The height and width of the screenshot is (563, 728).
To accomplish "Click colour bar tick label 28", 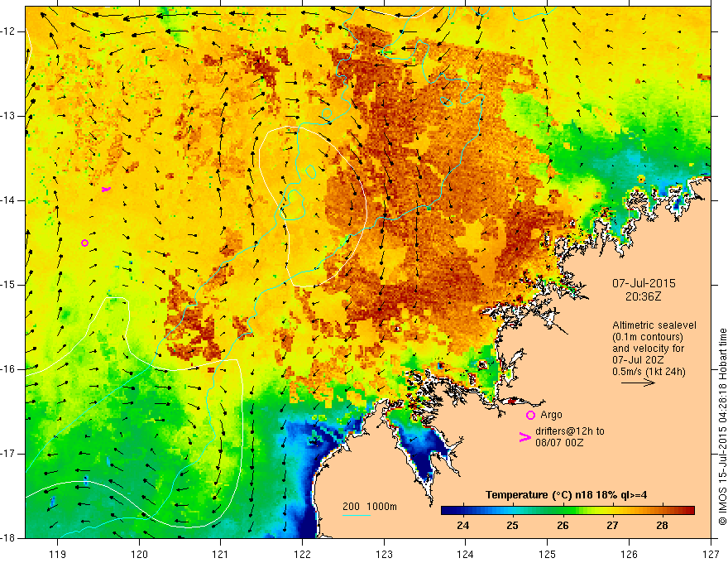I will coord(662,526).
